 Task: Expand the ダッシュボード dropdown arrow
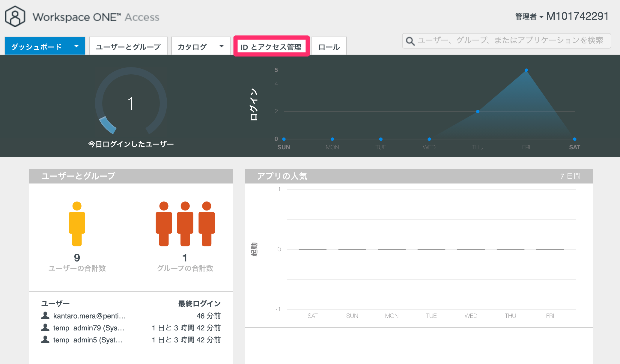(x=76, y=46)
